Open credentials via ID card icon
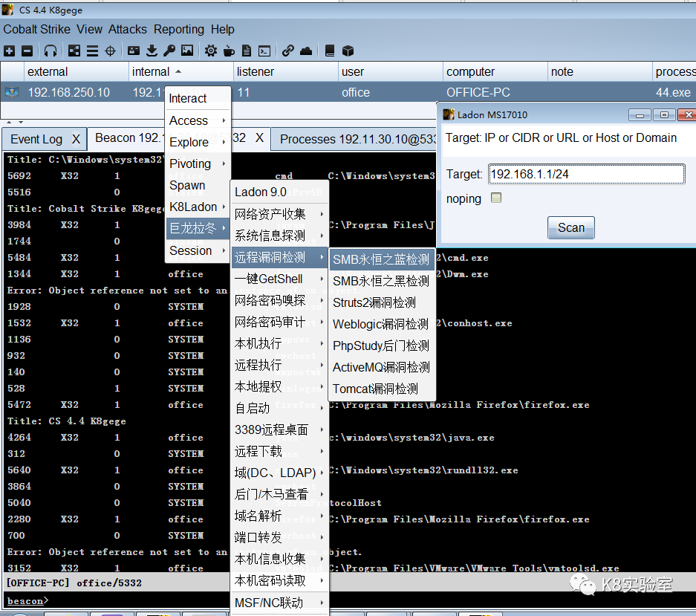Viewport: 696px width, 616px height. (x=134, y=51)
